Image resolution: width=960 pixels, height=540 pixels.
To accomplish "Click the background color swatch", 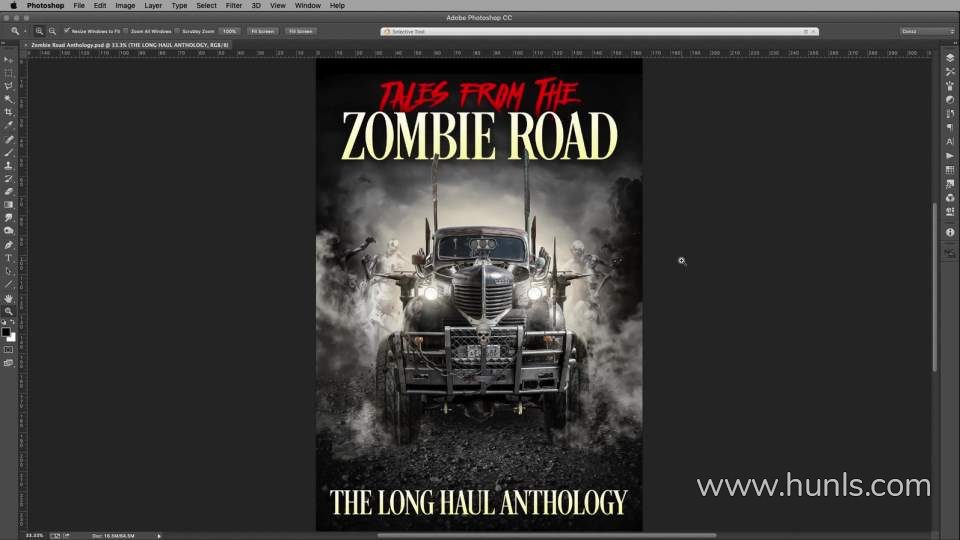I will [12, 338].
